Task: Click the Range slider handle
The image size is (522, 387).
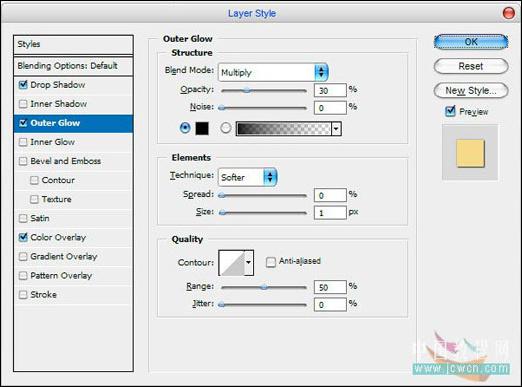Action: (264, 287)
